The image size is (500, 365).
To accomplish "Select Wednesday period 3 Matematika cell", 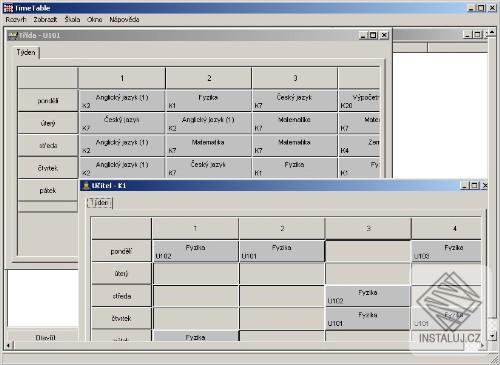I will tap(295, 146).
